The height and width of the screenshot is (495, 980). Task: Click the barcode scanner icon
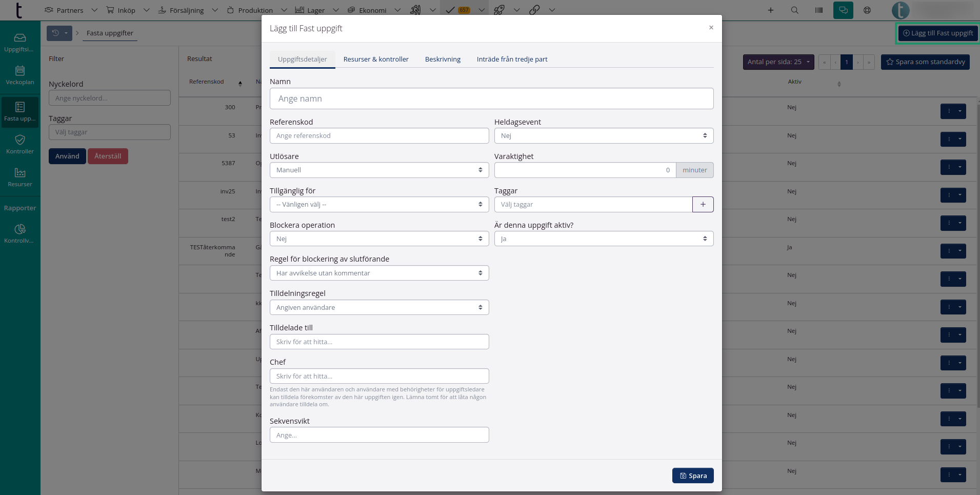pyautogui.click(x=819, y=10)
